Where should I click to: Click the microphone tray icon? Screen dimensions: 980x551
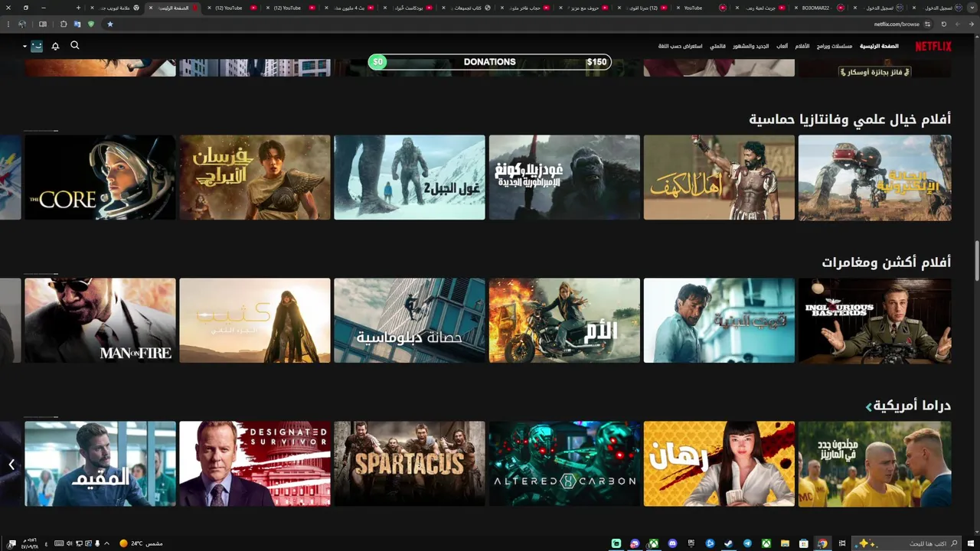tap(97, 543)
